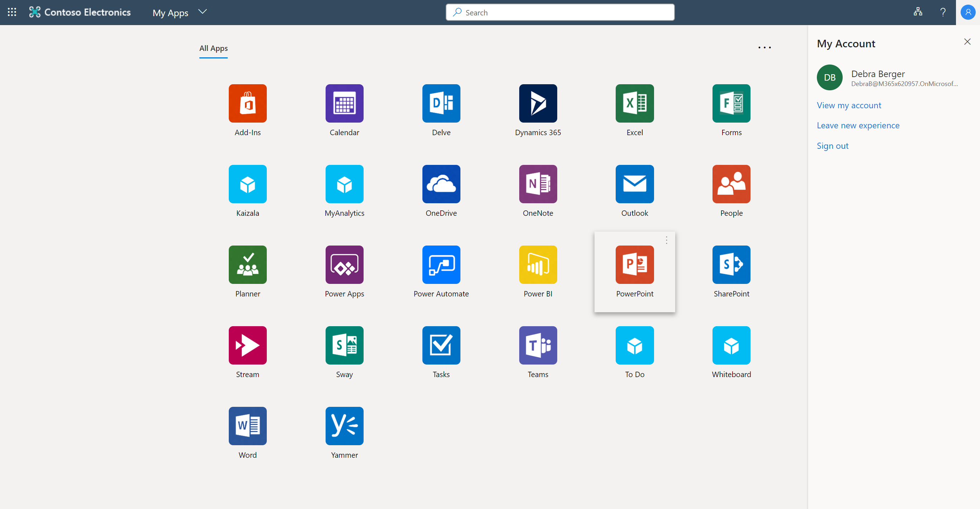This screenshot has width=980, height=509.
Task: Open Power Apps
Action: click(344, 265)
